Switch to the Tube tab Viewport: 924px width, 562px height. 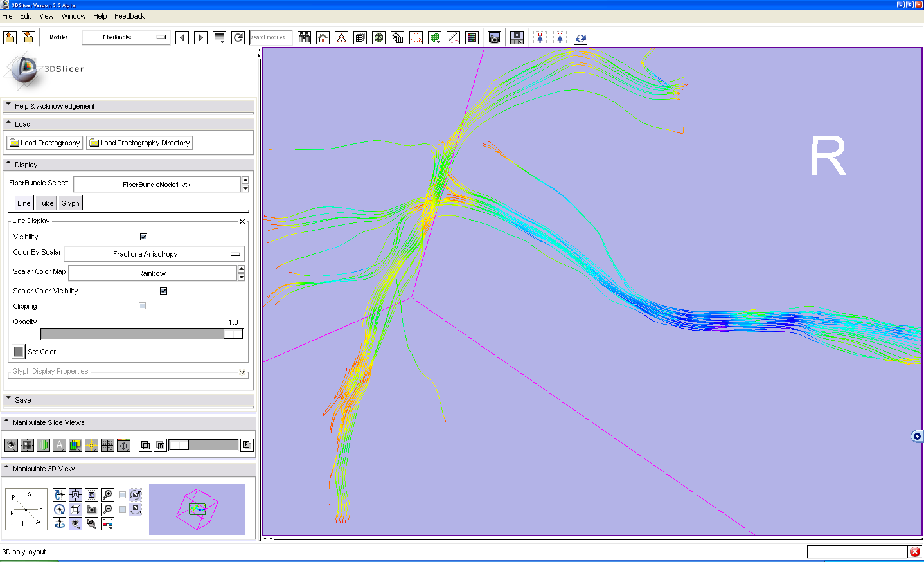click(x=46, y=203)
